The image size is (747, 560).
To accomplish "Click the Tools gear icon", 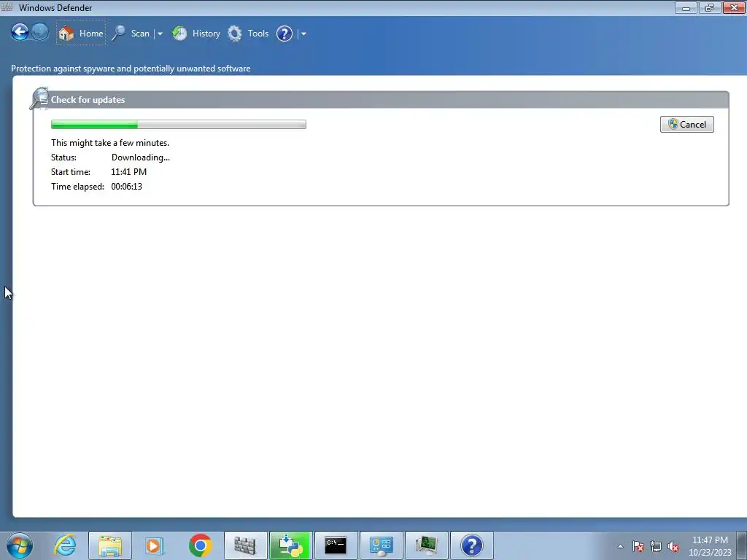I will point(235,34).
